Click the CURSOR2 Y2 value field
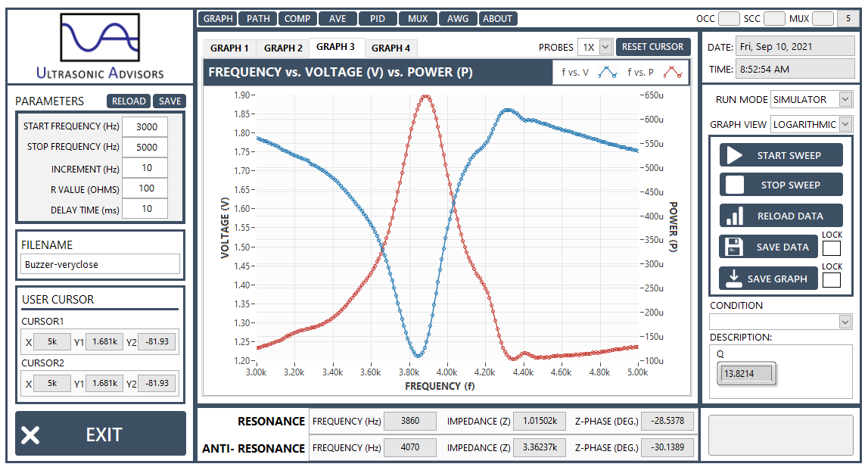This screenshot has height=467, width=868. [157, 383]
